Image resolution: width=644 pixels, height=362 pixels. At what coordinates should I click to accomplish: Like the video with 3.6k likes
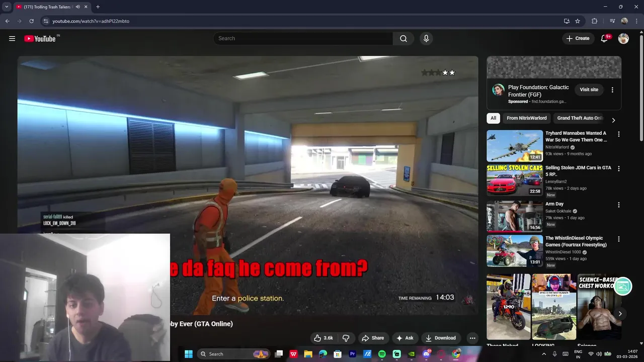(324, 338)
